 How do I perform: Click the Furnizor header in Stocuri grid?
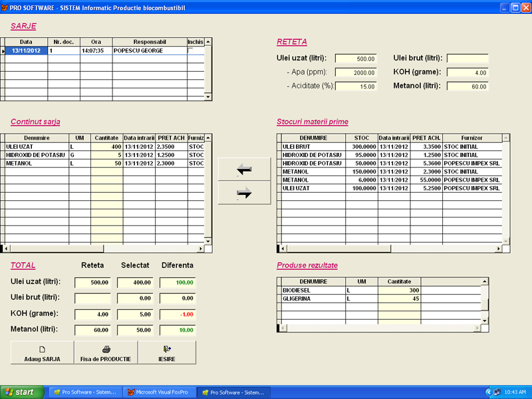[472, 138]
